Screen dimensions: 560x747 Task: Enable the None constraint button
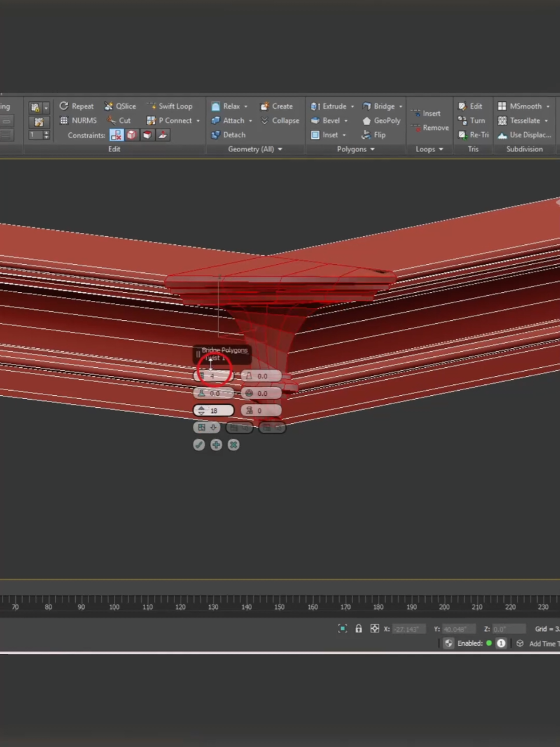[x=116, y=136]
